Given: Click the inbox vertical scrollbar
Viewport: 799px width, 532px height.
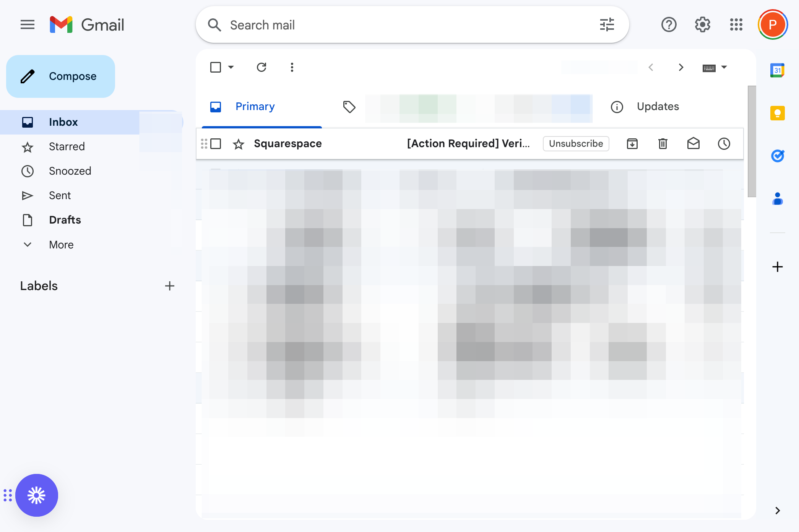Looking at the screenshot, I should [752, 141].
